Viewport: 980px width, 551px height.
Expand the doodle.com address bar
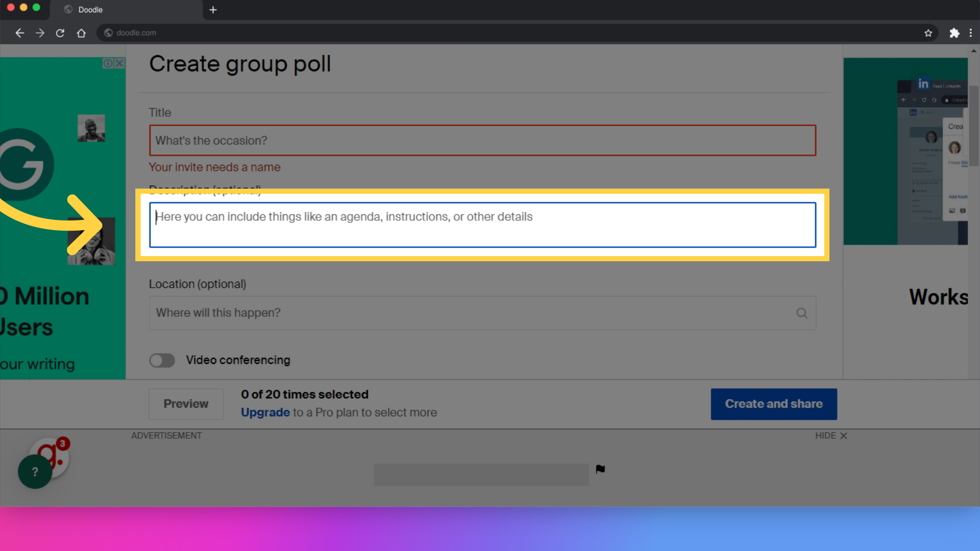click(x=135, y=32)
